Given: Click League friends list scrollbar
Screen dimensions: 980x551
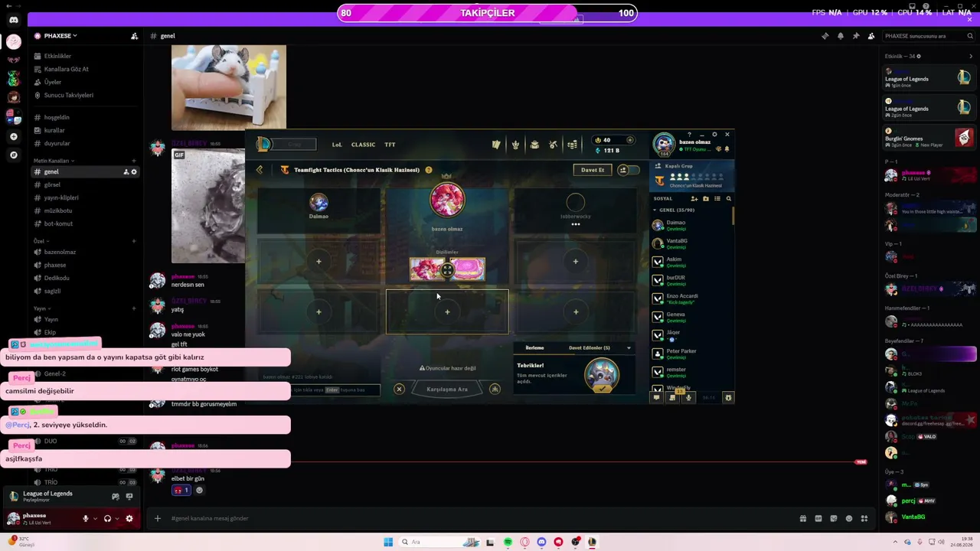Looking at the screenshot, I should (x=733, y=216).
